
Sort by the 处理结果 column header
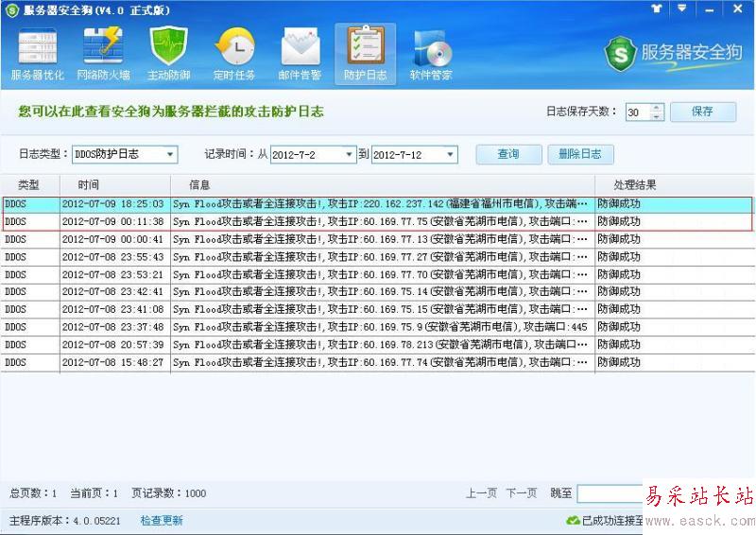[674, 184]
